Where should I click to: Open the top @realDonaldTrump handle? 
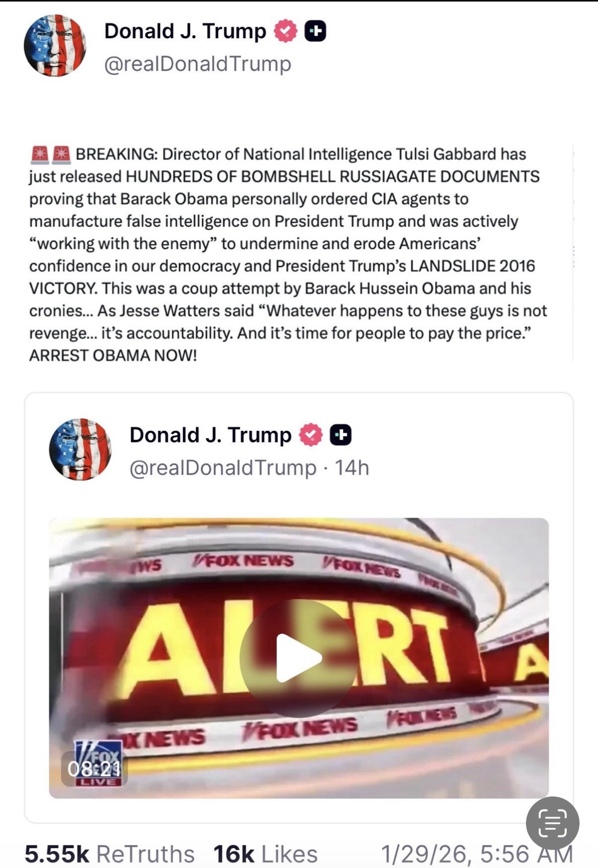pos(198,64)
